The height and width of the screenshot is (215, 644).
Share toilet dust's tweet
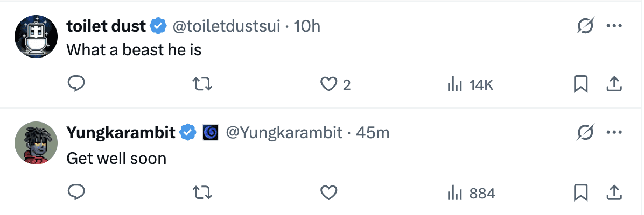click(x=614, y=84)
